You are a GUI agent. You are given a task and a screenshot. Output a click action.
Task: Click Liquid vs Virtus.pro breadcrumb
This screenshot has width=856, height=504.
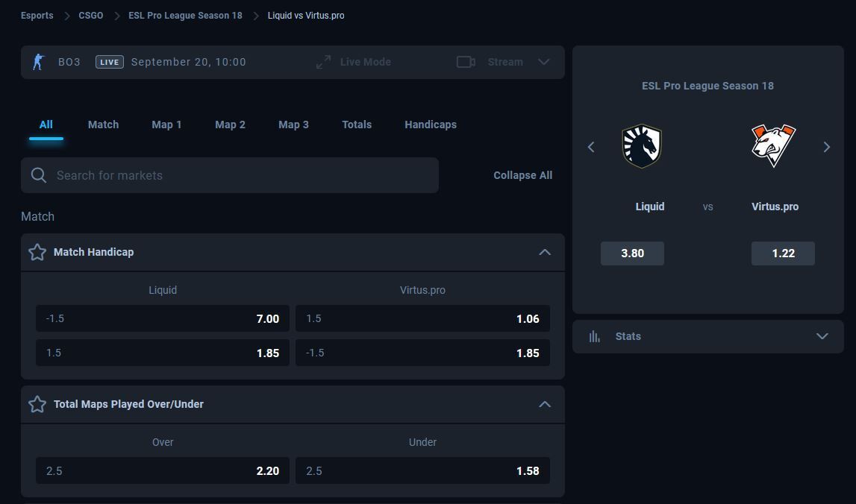[306, 15]
